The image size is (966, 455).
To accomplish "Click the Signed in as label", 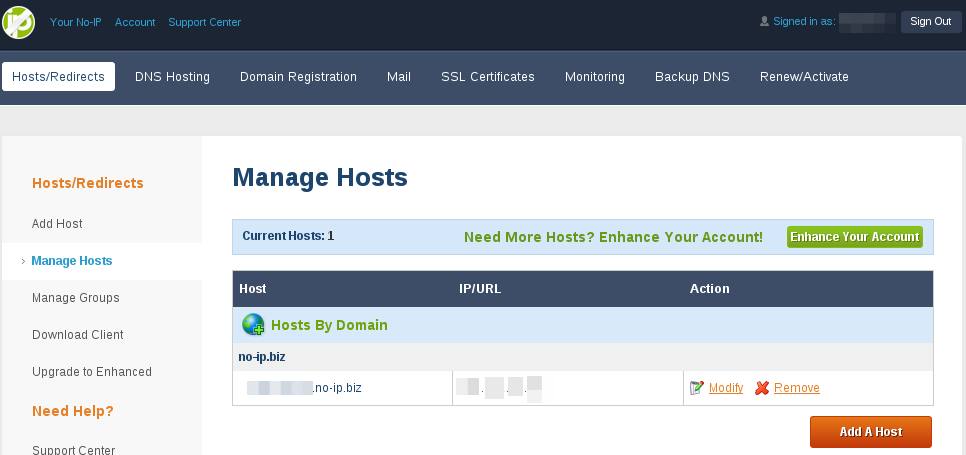I will click(804, 22).
